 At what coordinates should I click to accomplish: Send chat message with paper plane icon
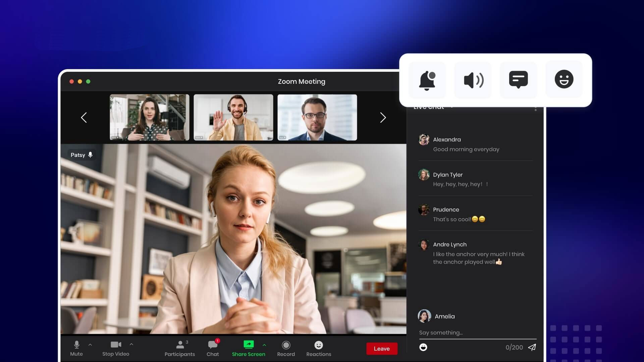tap(532, 347)
